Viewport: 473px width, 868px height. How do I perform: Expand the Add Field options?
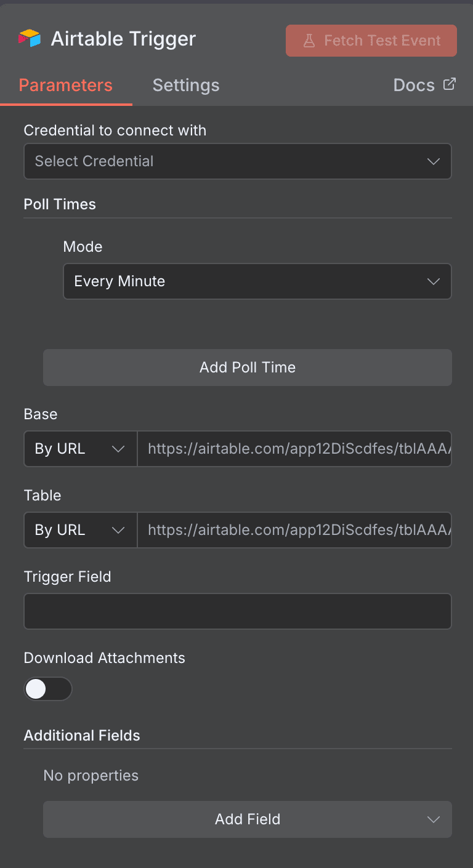click(x=247, y=819)
